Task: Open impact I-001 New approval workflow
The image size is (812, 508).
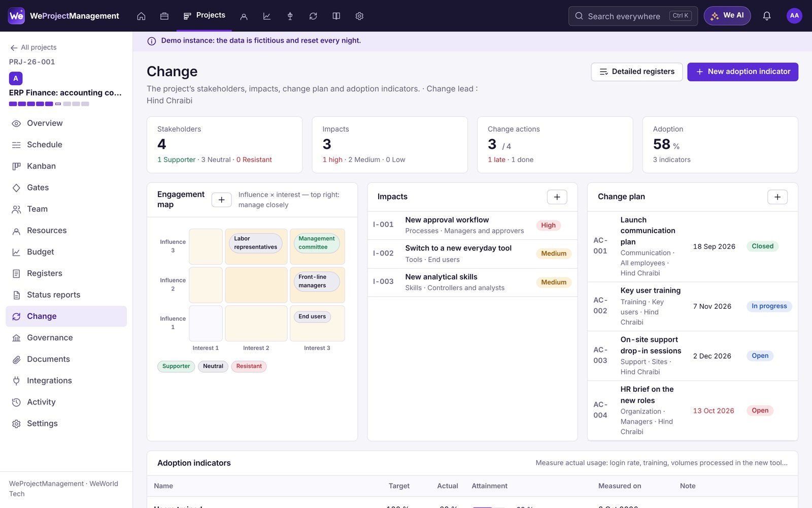Action: click(x=472, y=225)
